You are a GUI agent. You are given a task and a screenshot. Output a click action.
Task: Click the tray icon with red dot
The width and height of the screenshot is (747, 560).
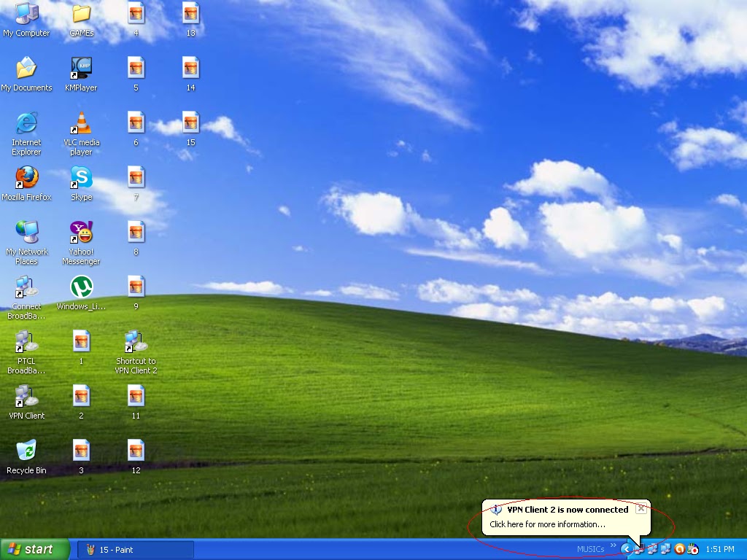(x=693, y=550)
